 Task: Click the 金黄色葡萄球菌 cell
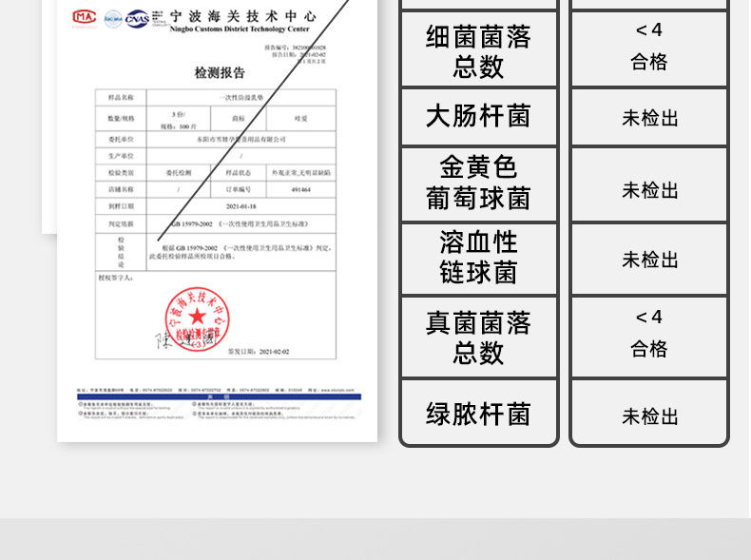(x=478, y=183)
